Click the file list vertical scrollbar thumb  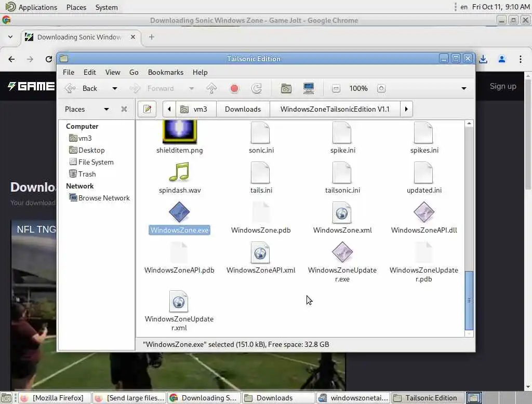(469, 300)
